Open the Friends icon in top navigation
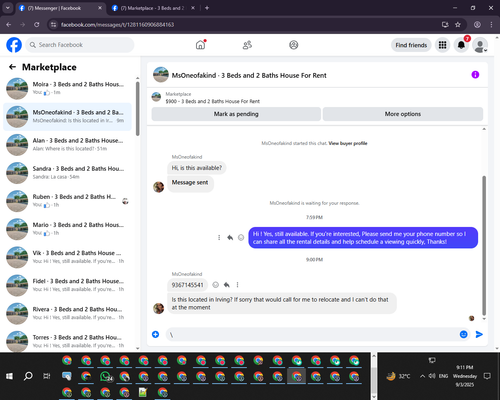The height and width of the screenshot is (400, 500). click(247, 45)
